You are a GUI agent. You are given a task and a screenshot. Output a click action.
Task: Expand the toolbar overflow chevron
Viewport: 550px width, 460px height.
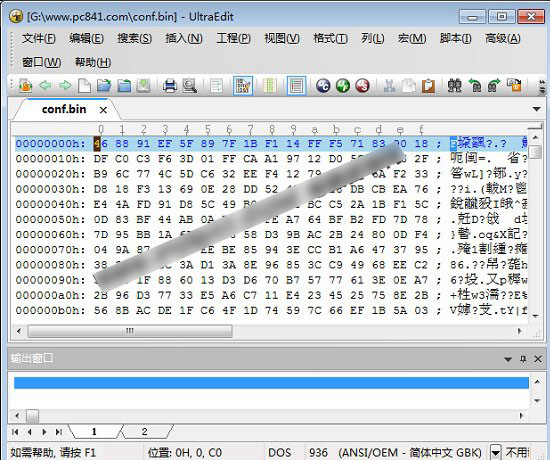click(542, 86)
